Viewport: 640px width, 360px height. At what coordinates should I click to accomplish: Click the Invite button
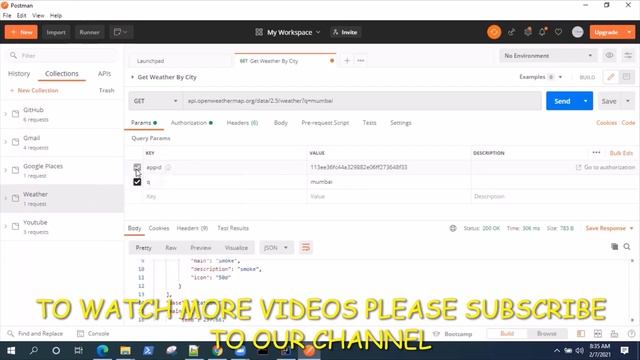345,32
